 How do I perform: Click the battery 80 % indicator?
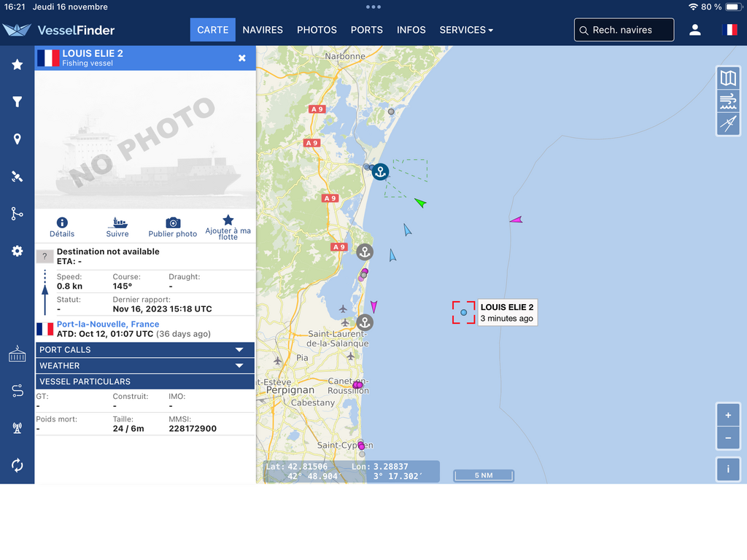[721, 7]
